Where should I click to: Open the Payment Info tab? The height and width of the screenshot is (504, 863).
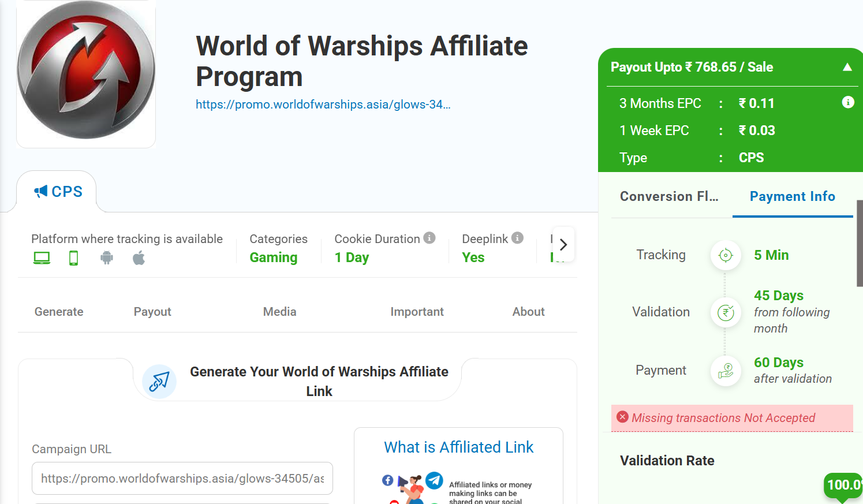click(793, 196)
